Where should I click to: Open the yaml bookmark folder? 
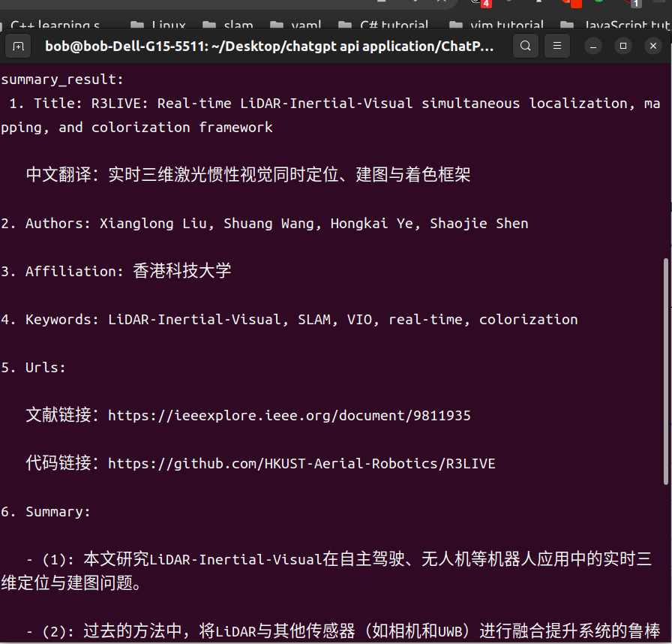pyautogui.click(x=295, y=25)
